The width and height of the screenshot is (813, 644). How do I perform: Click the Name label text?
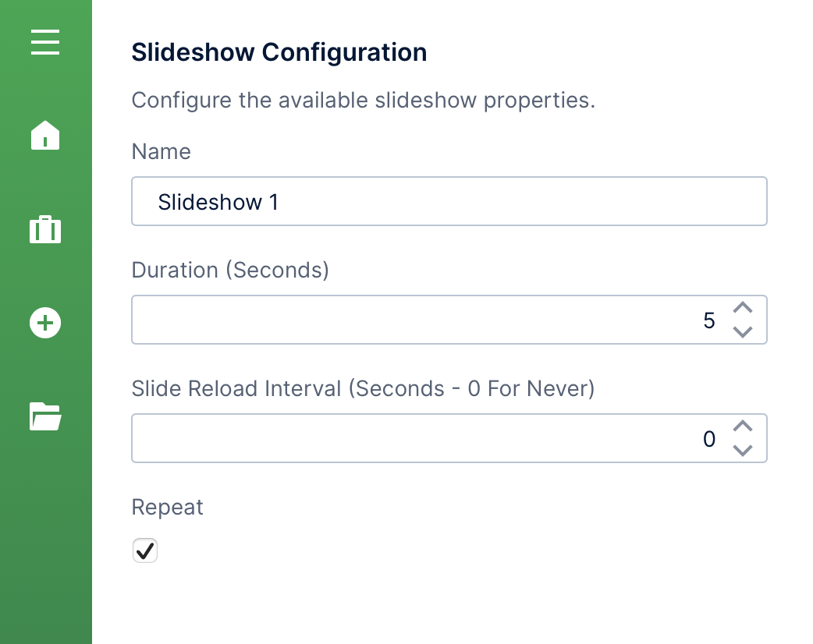162,151
